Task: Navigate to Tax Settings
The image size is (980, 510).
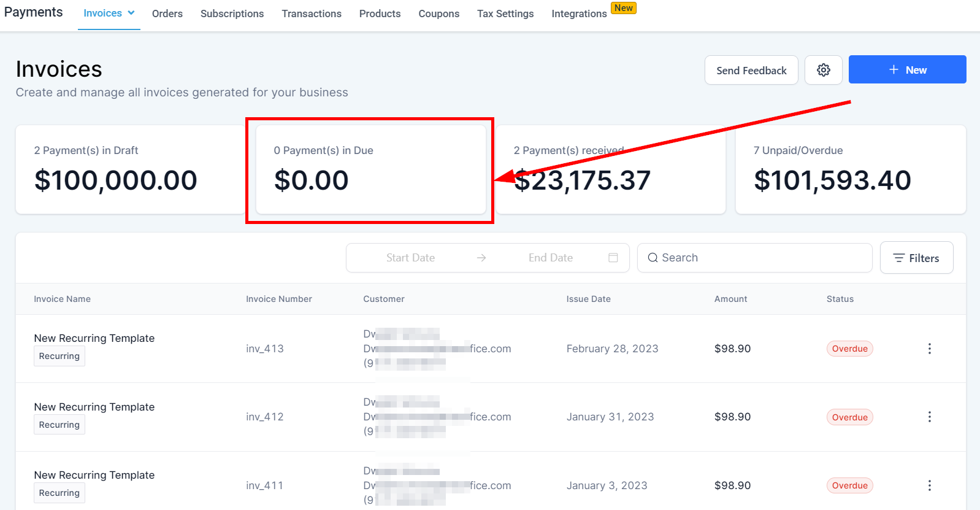Action: [x=505, y=14]
